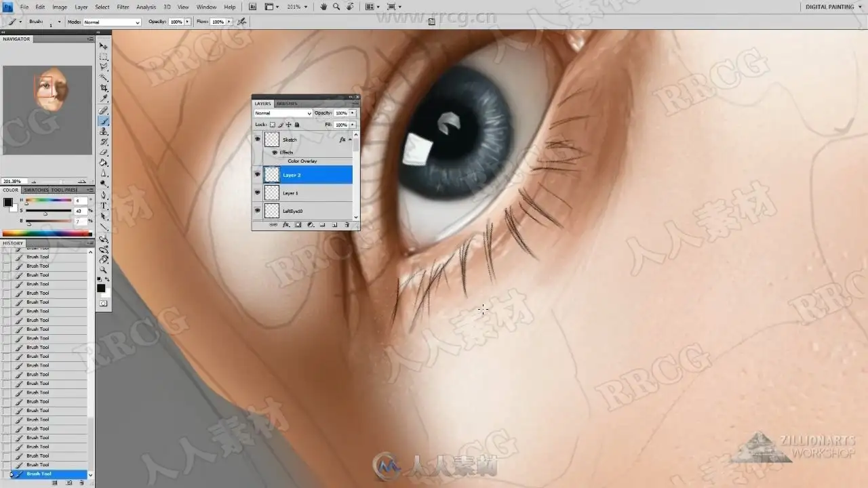Open the layer Opacity slider arrow
Viewport: 868px width, 488px height.
tap(352, 113)
